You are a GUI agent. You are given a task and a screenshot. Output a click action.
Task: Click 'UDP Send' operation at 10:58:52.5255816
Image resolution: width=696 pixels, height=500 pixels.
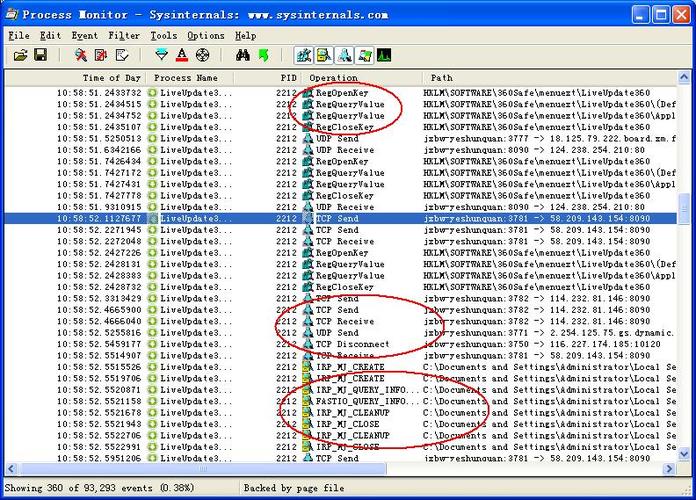pos(337,333)
